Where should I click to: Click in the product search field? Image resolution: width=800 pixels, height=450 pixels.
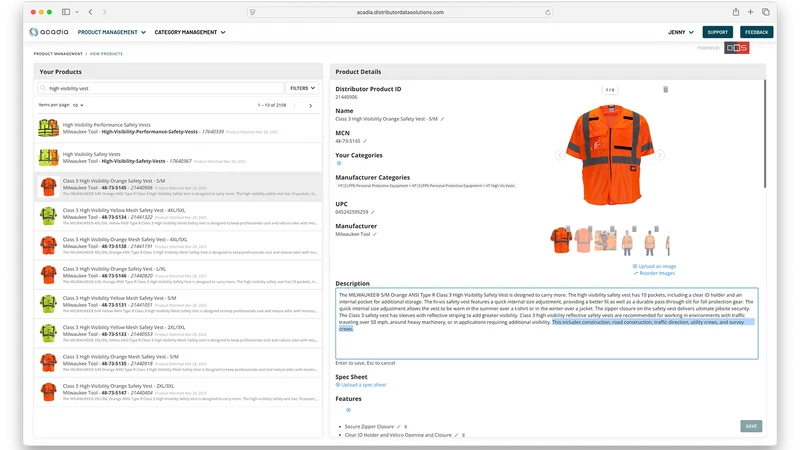[160, 88]
